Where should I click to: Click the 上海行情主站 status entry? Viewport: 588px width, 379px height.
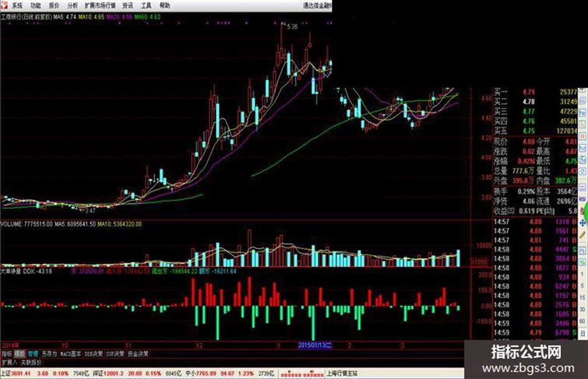[342, 373]
